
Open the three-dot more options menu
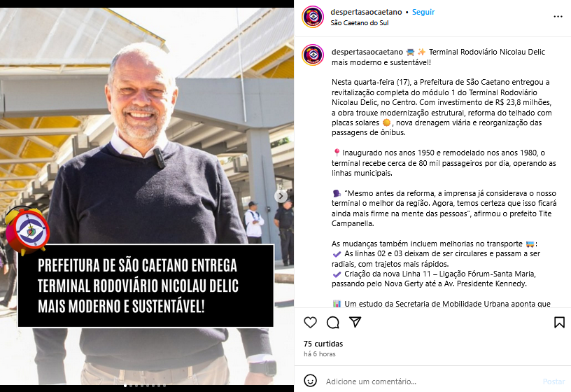pos(558,17)
